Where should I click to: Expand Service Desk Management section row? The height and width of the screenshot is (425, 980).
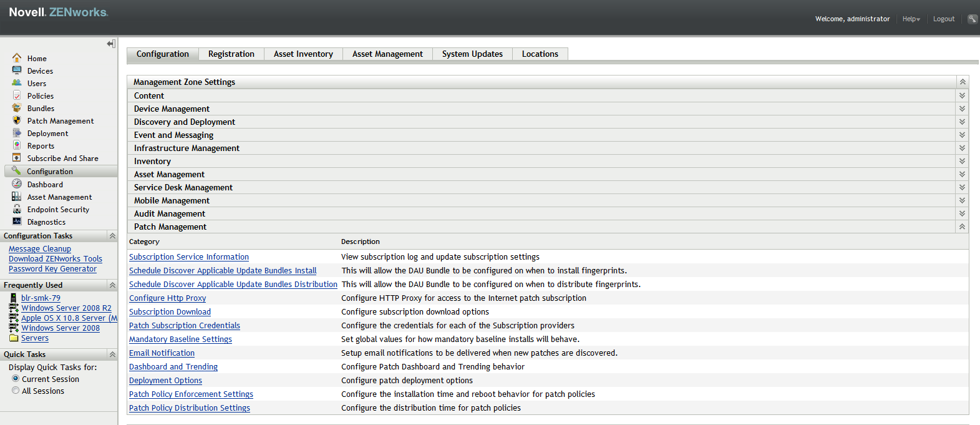(548, 187)
